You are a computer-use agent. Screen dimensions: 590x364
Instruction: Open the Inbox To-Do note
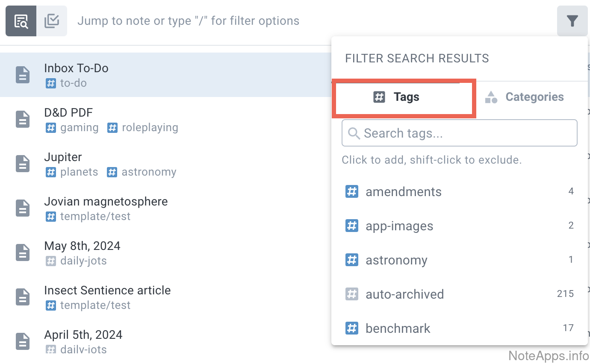(x=76, y=68)
